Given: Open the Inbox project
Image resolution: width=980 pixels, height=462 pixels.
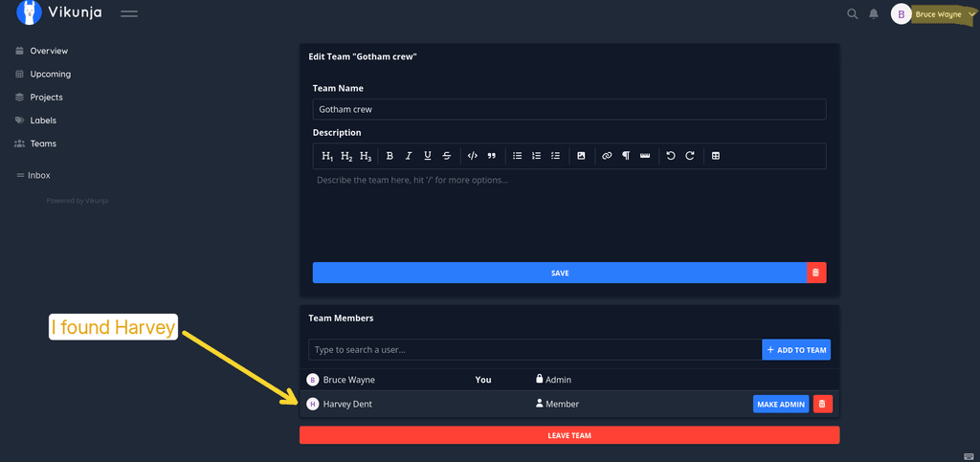Looking at the screenshot, I should (38, 175).
